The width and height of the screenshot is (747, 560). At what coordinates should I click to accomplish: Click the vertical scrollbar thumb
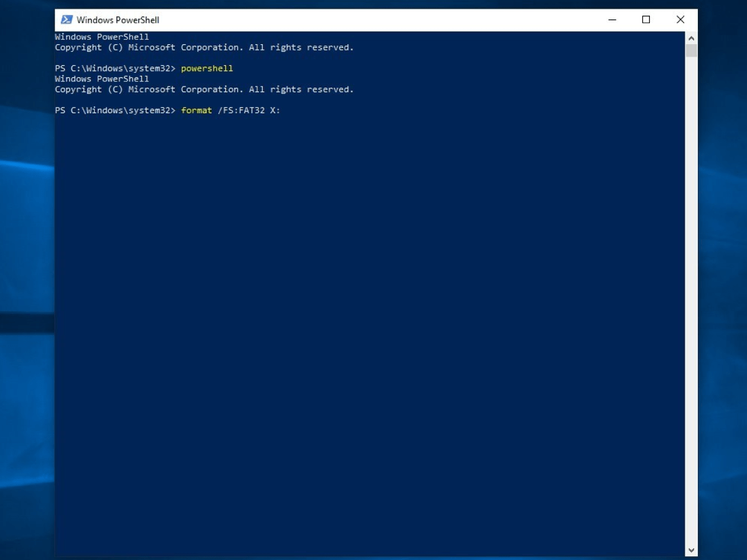coord(691,50)
